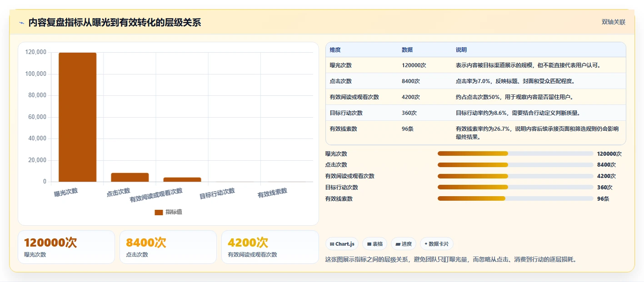This screenshot has width=644, height=282.
Task: Click the description starting 有效线索率约为26.7%
Action: 537,133
